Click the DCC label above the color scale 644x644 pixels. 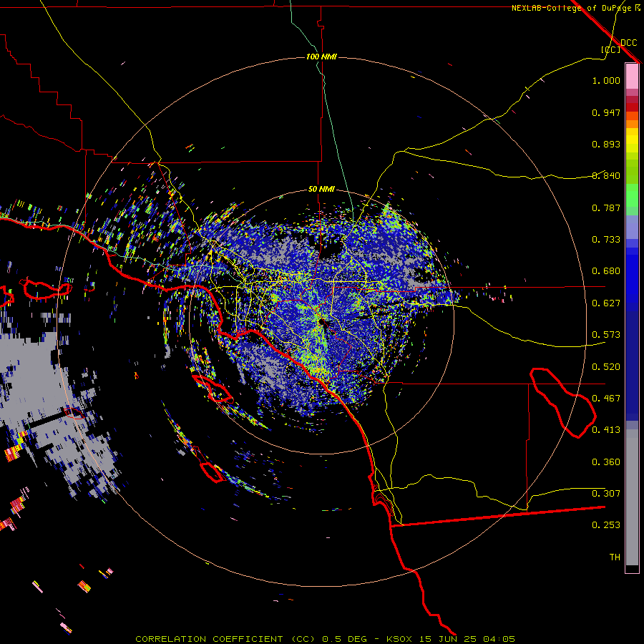coord(628,43)
